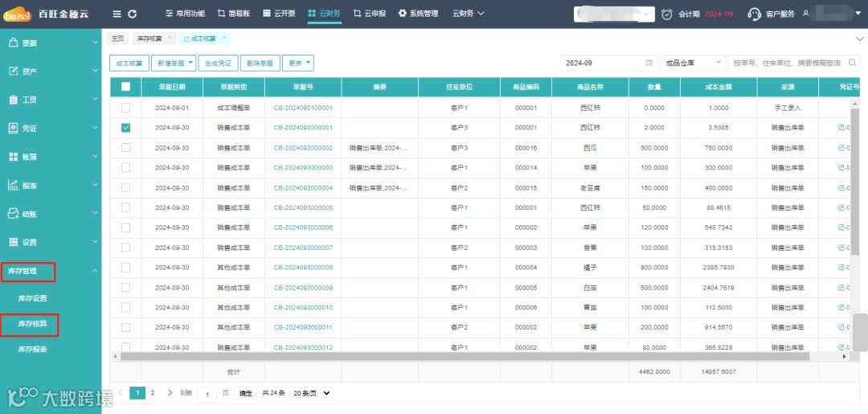The width and height of the screenshot is (868, 414).
Task: Check the CB-2024093000006 row checkbox
Action: (125, 227)
